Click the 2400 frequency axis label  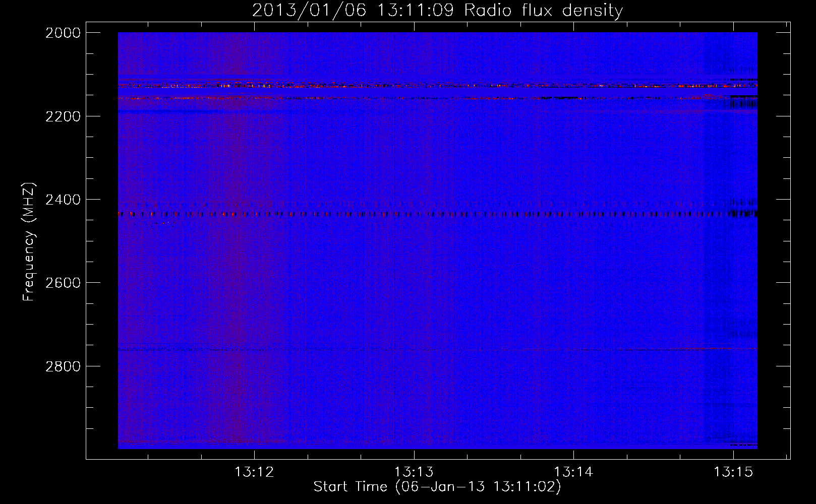(63, 200)
